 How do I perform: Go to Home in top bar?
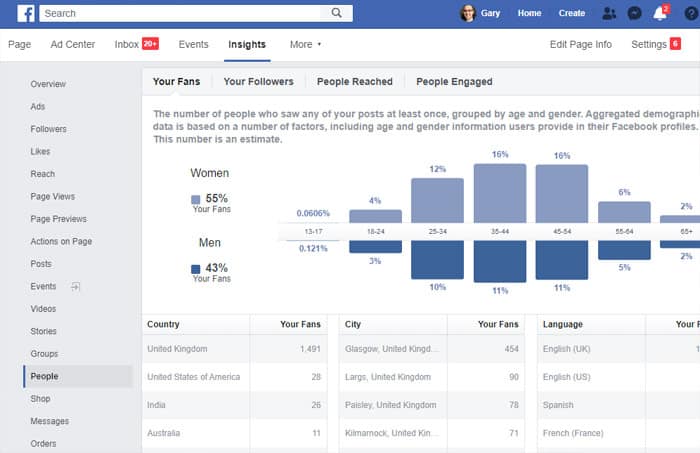529,13
